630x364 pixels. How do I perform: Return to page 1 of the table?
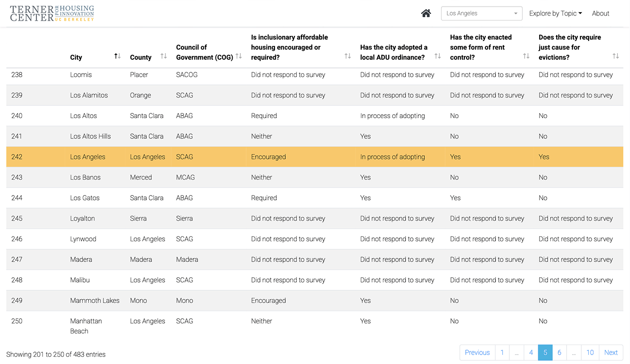click(502, 352)
